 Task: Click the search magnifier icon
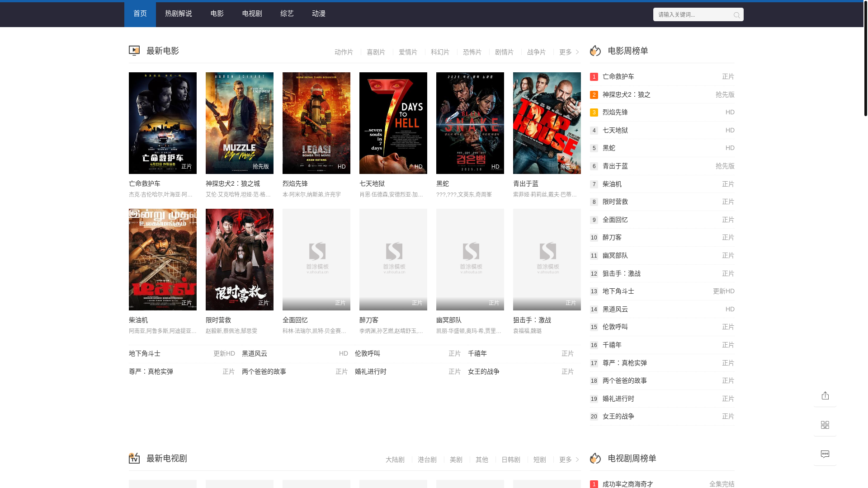pos(736,15)
